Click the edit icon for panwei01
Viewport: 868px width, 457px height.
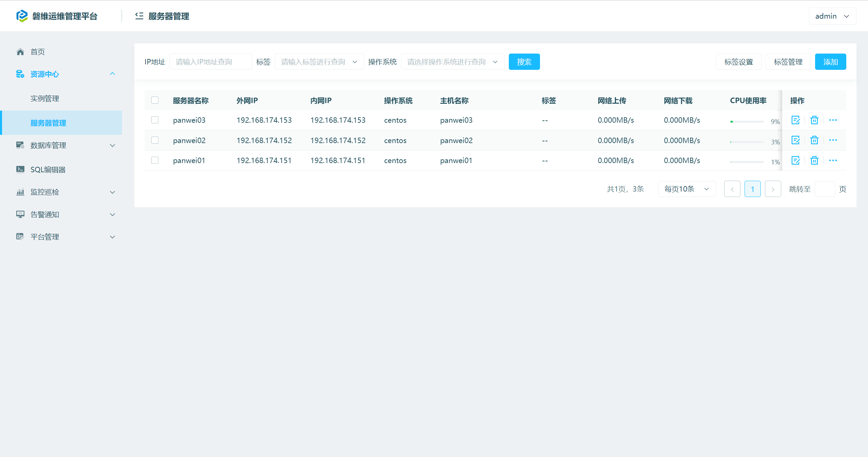click(795, 160)
